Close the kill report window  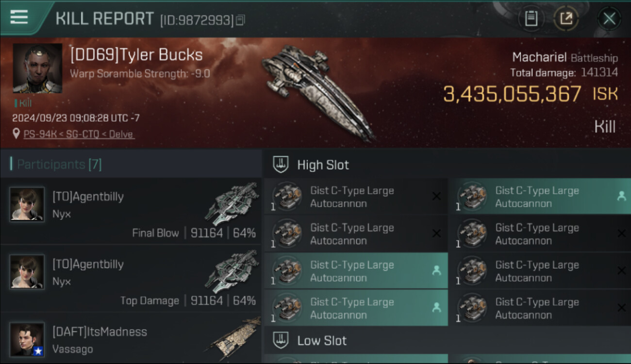(609, 19)
